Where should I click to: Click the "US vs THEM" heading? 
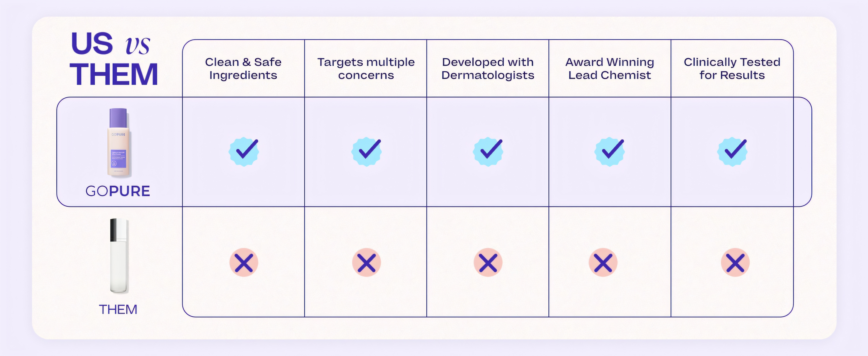pos(113,59)
